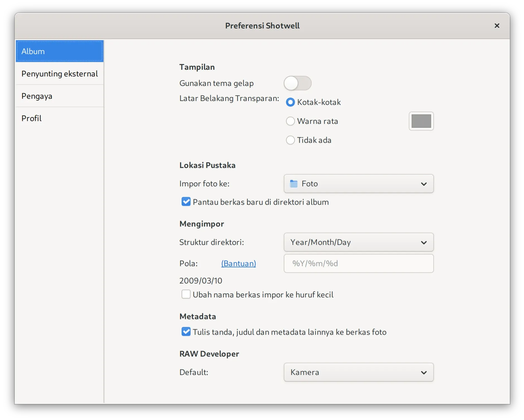Click the Bantuan help link
The height and width of the screenshot is (420, 524).
[239, 263]
